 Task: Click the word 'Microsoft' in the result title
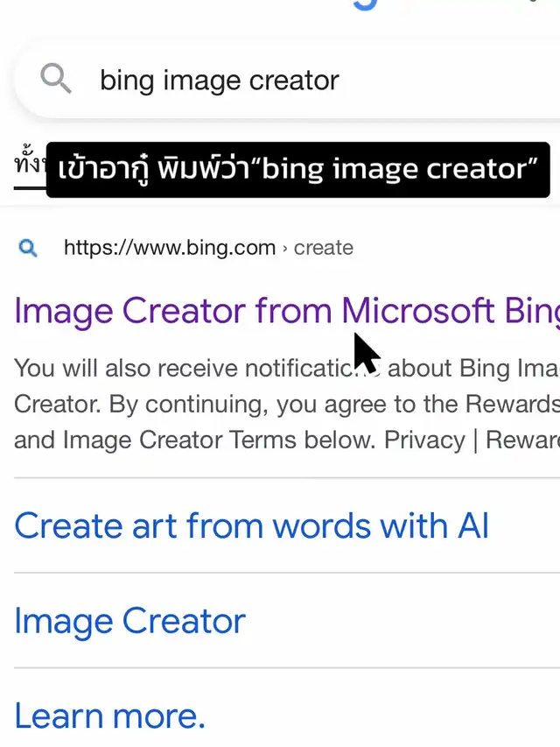click(418, 310)
